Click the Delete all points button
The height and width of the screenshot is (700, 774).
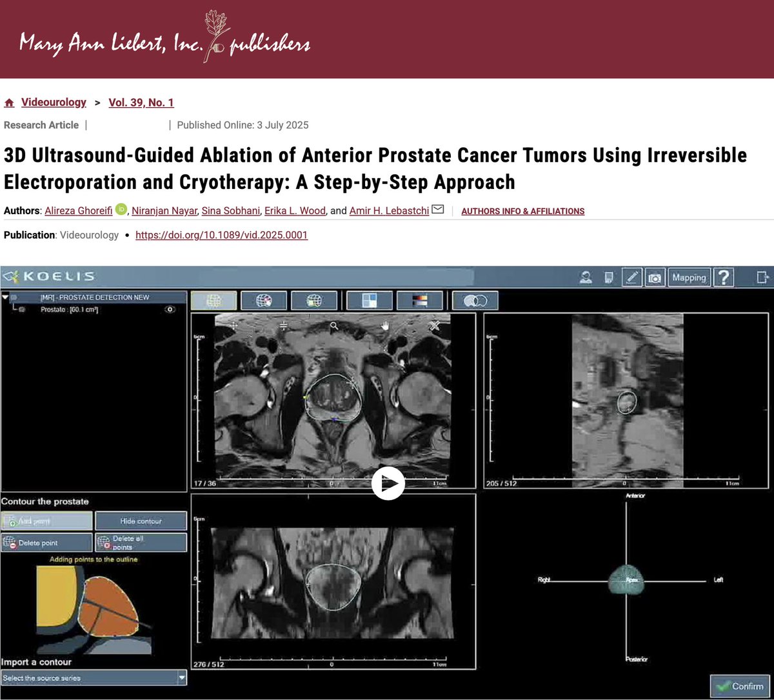[x=141, y=543]
